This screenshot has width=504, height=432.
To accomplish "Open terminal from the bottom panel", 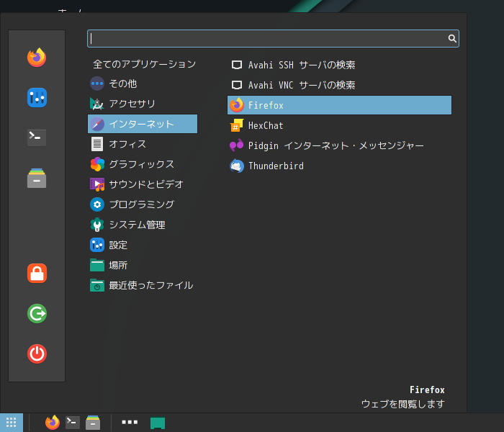I will (x=73, y=423).
